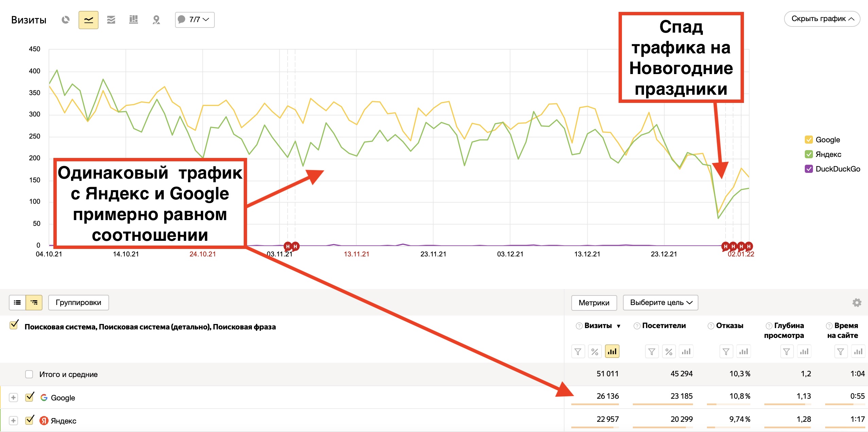Click the filter icon under Визиты
Image resolution: width=868 pixels, height=432 pixels.
(578, 352)
